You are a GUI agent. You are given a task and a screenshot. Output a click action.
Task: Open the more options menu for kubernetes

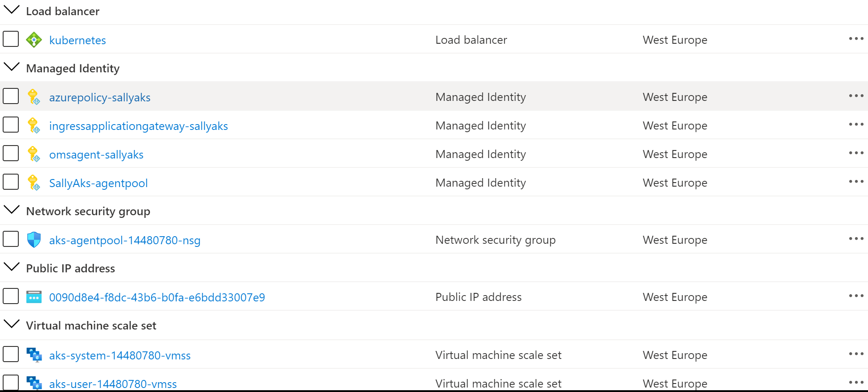[856, 39]
